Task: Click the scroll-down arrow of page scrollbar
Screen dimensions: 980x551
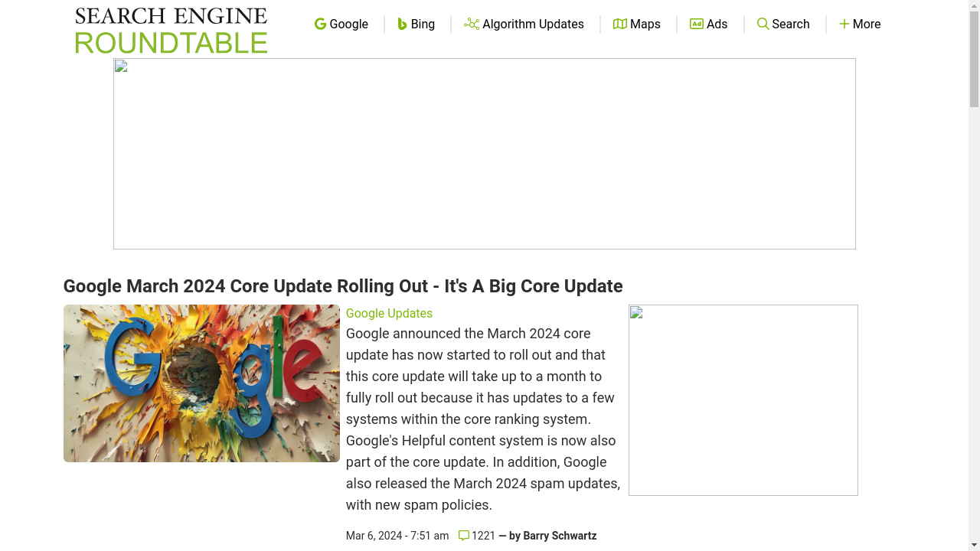Action: pos(974,544)
